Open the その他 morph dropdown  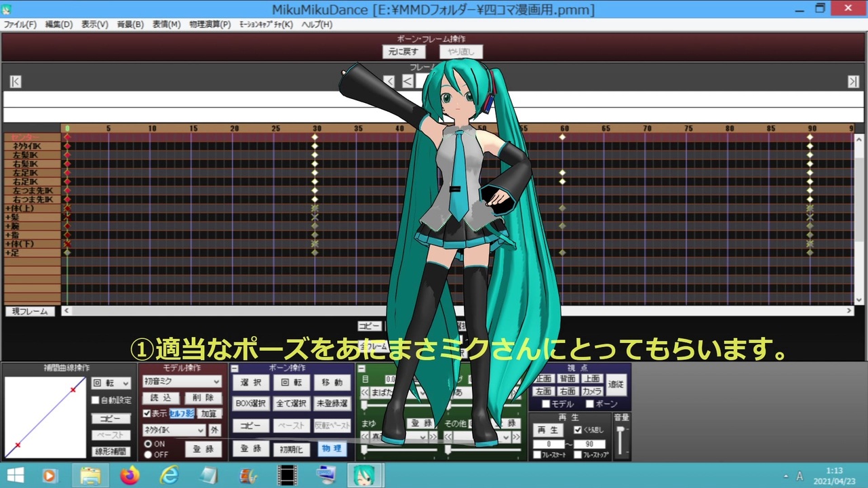(x=481, y=437)
